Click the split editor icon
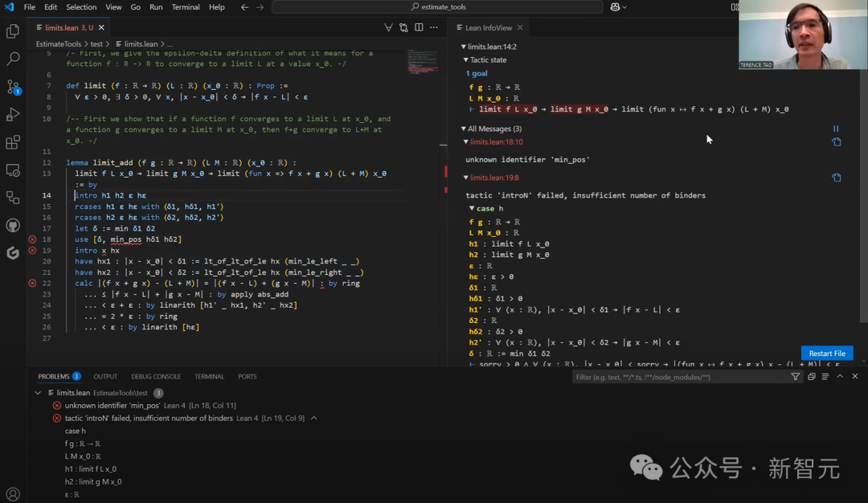The image size is (868, 503). pyautogui.click(x=419, y=27)
